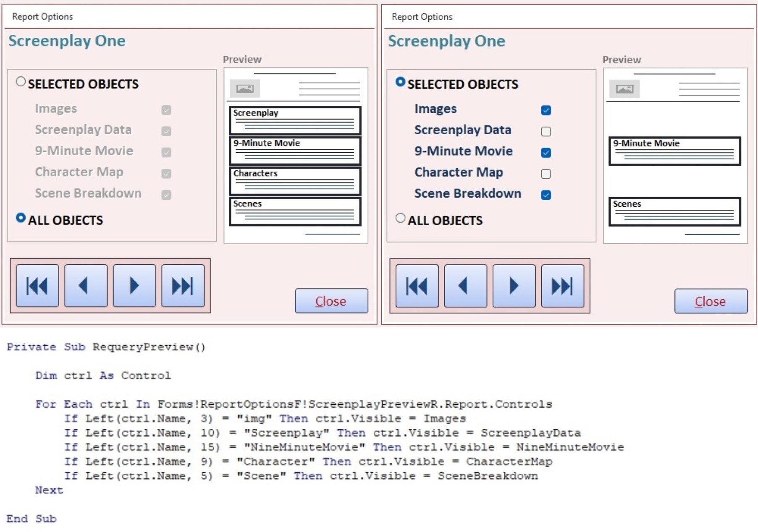The image size is (758, 532).
Task: Jump to first record in right dialog
Action: 417,286
